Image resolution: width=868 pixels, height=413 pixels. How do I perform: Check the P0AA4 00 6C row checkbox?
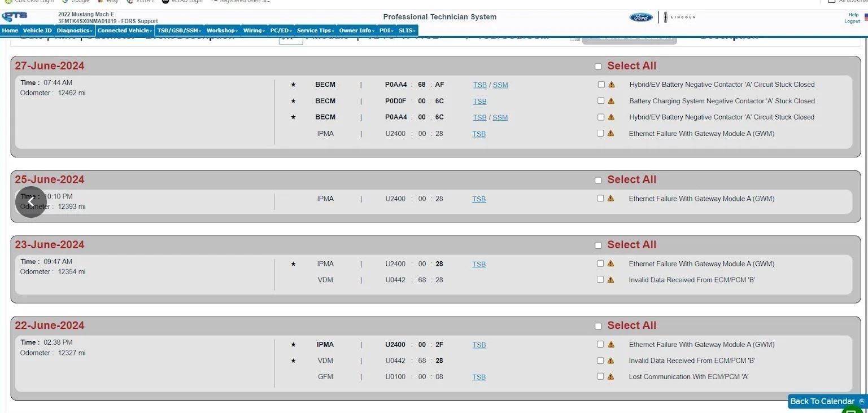600,117
